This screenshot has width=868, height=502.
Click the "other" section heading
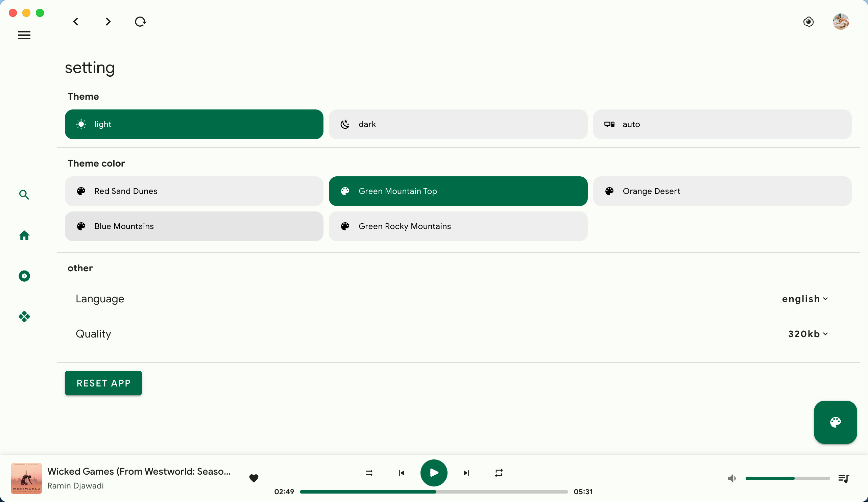coord(80,268)
